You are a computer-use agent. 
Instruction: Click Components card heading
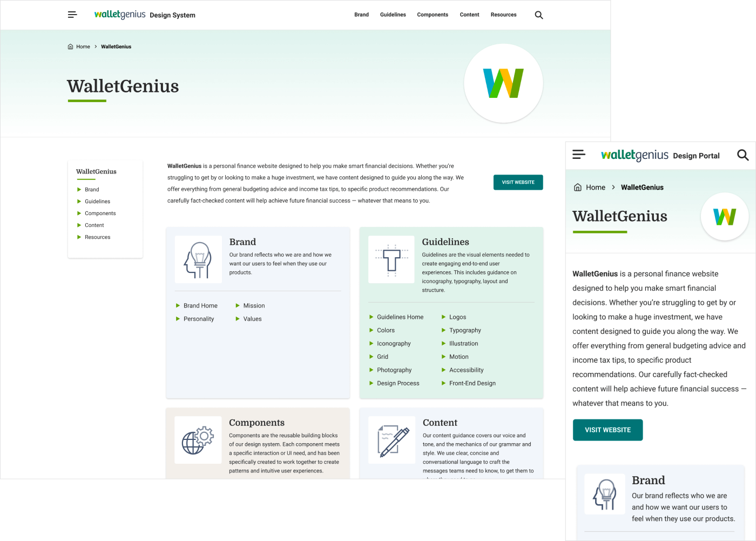point(256,423)
